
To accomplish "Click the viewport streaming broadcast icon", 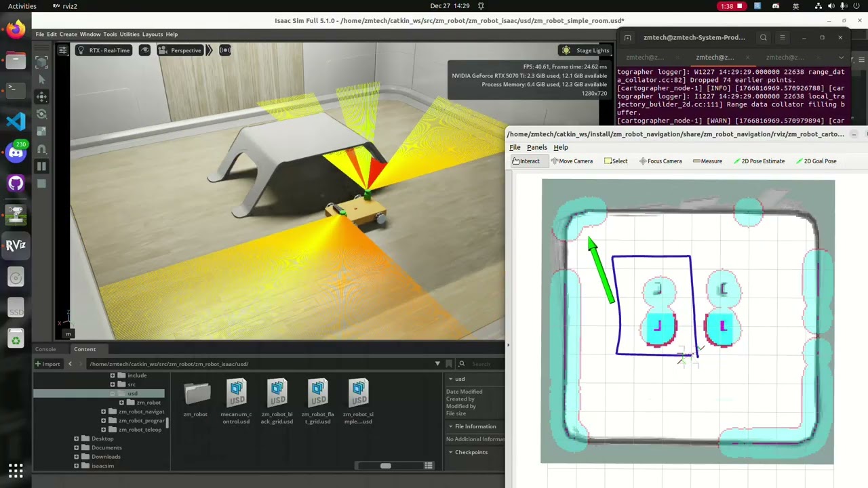I will 224,50.
